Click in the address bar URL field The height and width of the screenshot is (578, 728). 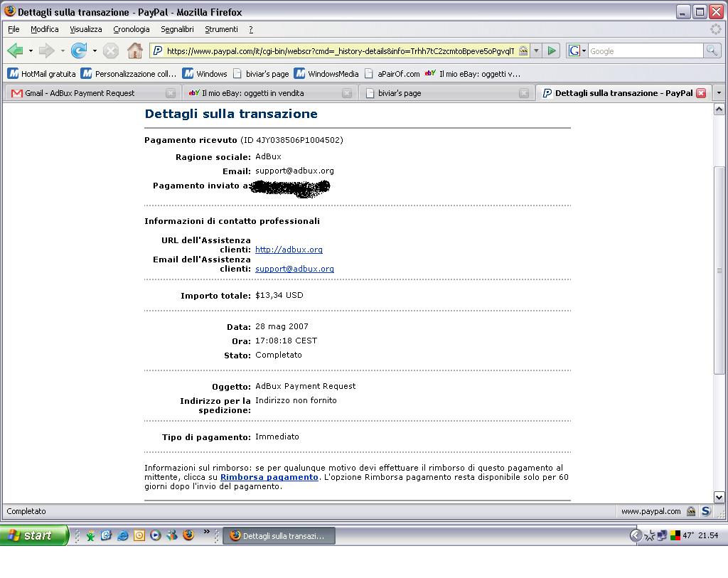pyautogui.click(x=340, y=50)
